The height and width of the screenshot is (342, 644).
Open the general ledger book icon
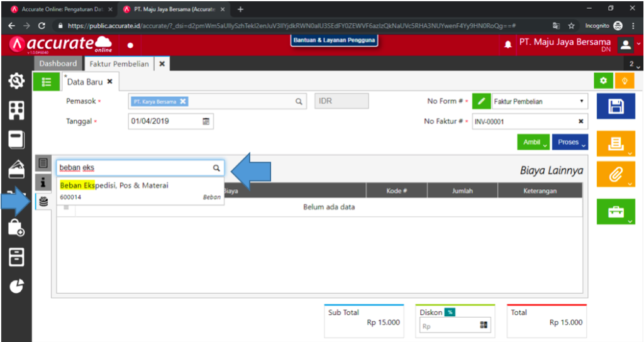[16, 140]
